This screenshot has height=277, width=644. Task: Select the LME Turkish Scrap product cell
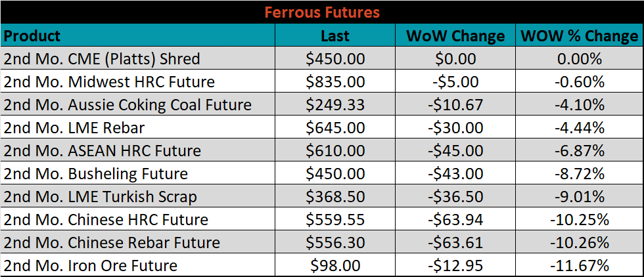[138, 196]
